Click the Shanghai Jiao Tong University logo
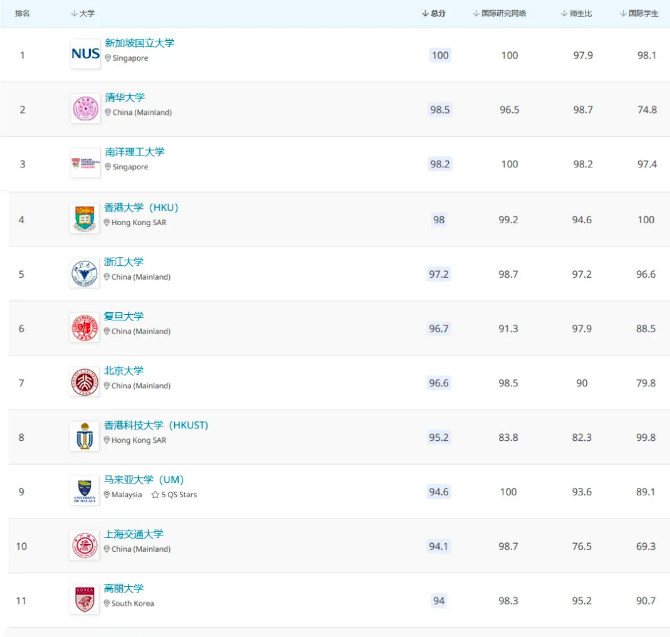Viewport: 670px width, 637px height. point(85,545)
